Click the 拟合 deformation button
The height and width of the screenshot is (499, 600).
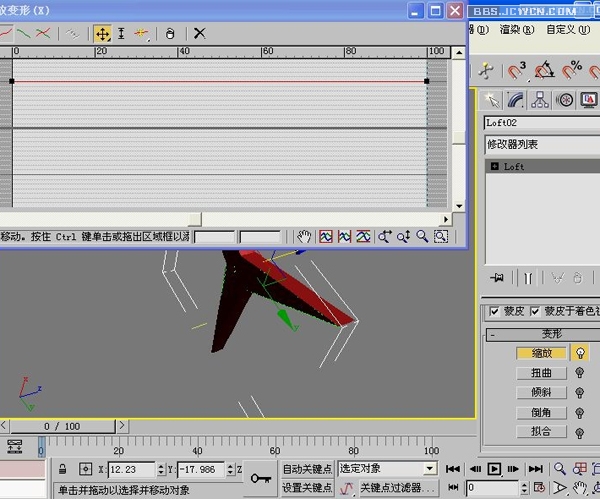tap(541, 432)
